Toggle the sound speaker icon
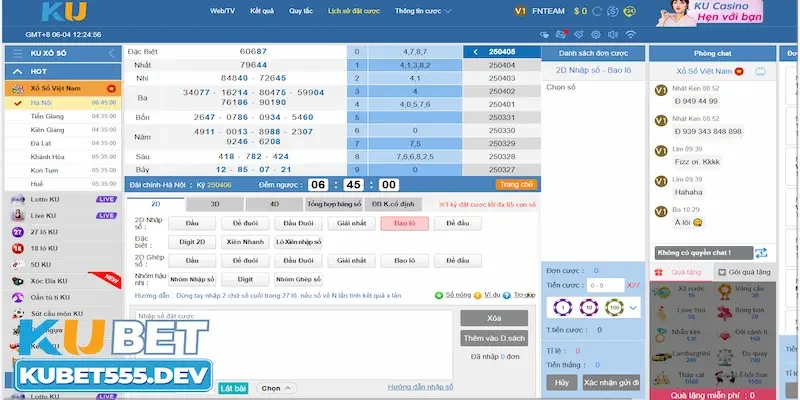This screenshot has height=400, width=800. 613,34
